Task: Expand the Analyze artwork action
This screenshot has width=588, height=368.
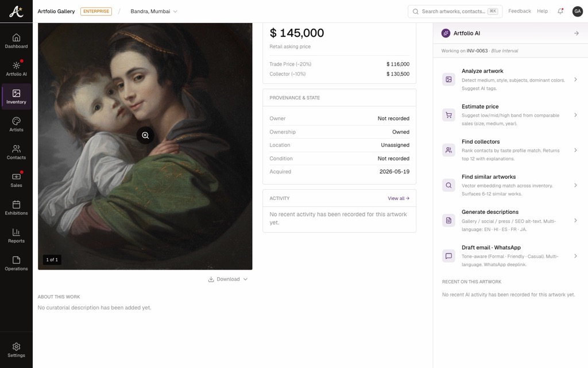Action: click(x=510, y=79)
